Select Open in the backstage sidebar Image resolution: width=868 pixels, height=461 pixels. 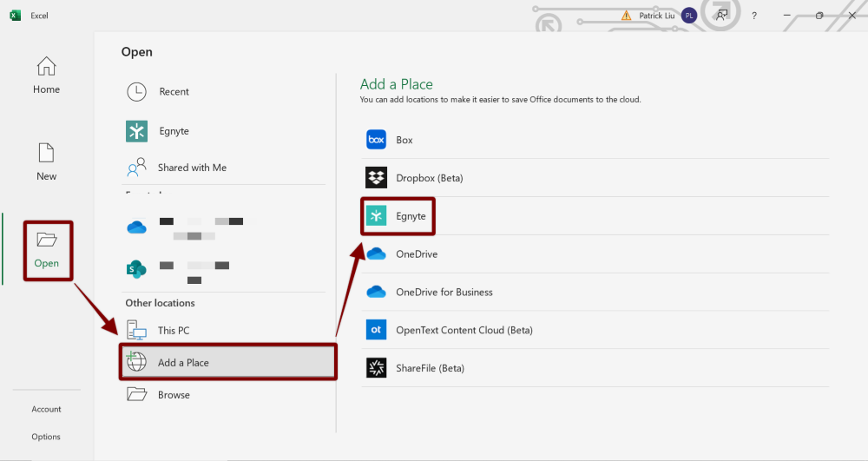[x=48, y=251]
